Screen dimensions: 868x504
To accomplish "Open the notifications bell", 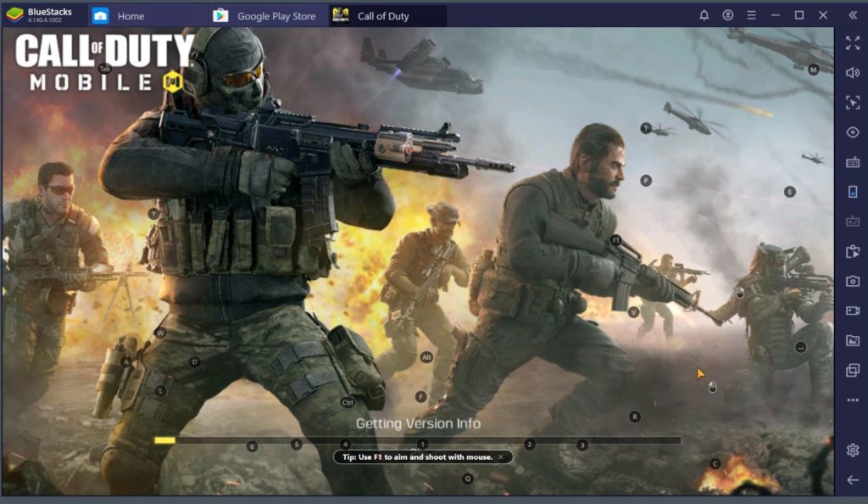I will click(x=704, y=15).
